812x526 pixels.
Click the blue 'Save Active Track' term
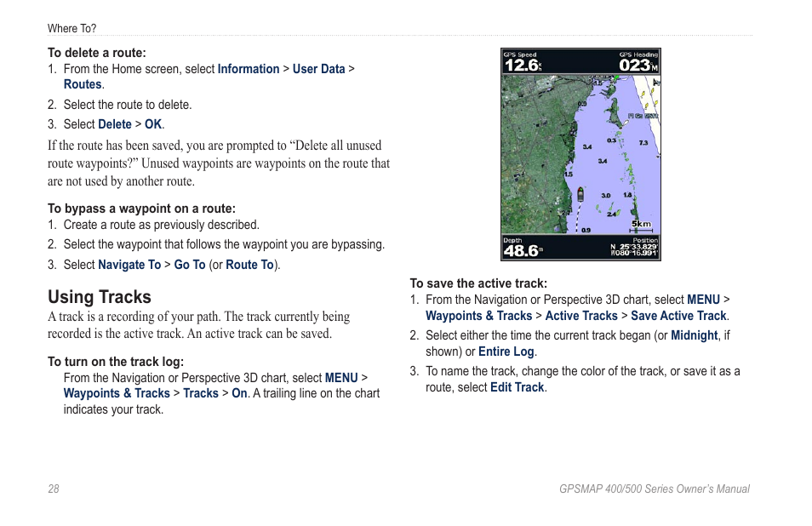(678, 316)
